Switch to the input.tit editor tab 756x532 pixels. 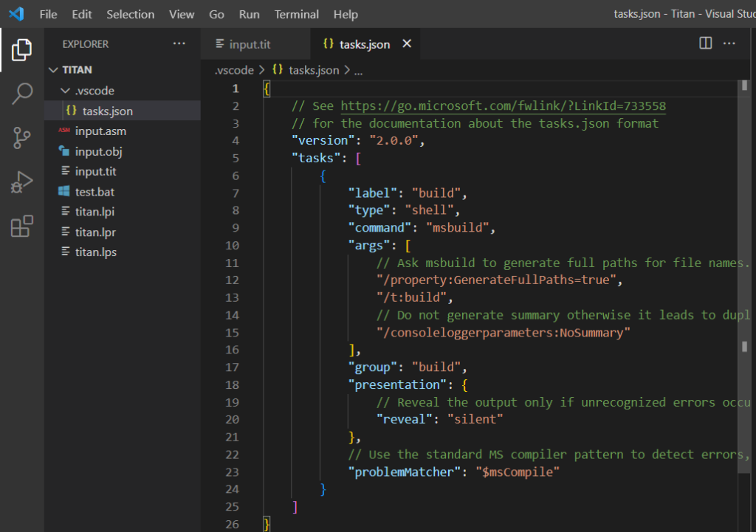coord(255,44)
